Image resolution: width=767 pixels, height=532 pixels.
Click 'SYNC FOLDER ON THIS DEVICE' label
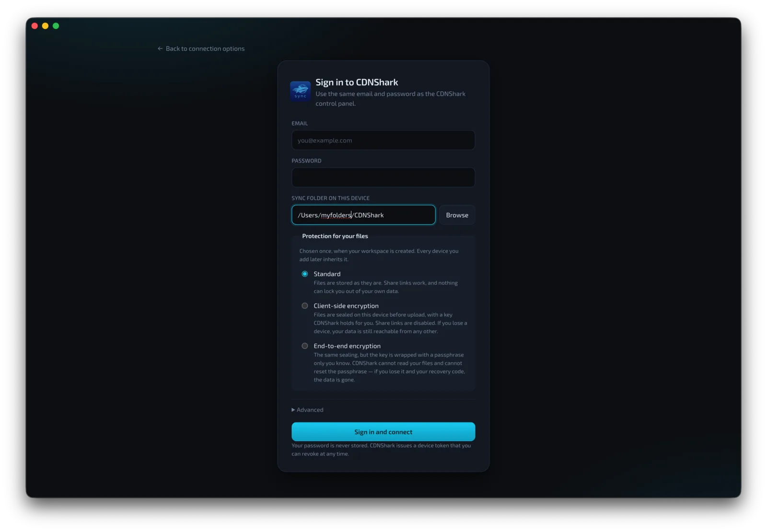(330, 198)
